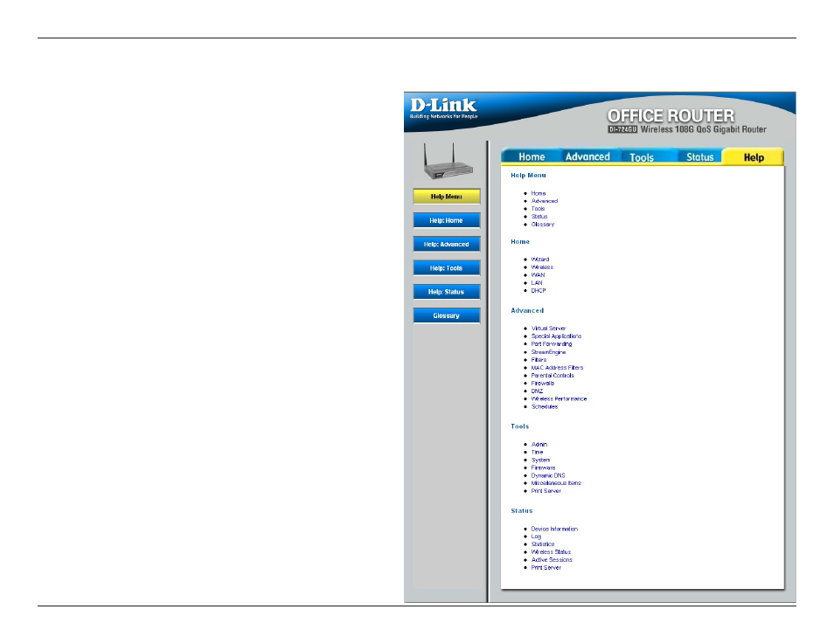834x644 pixels.
Task: Click the Glossary sidebar button
Action: pos(446,315)
